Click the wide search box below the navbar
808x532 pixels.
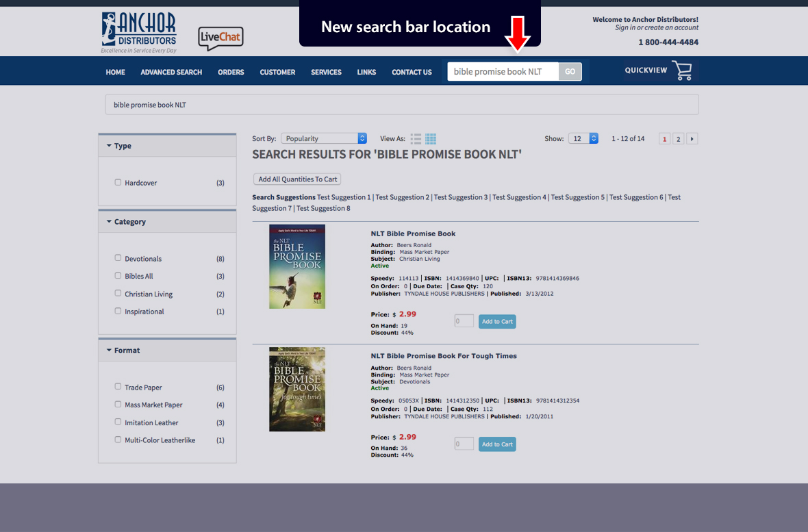[x=402, y=105]
